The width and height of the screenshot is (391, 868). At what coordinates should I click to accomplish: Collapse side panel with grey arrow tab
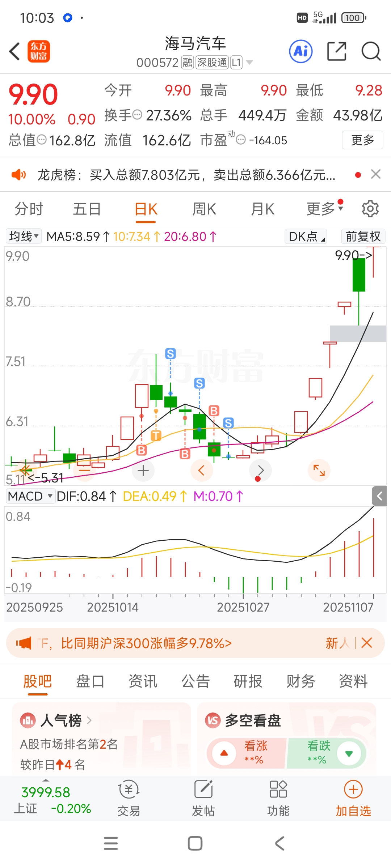coord(379,496)
